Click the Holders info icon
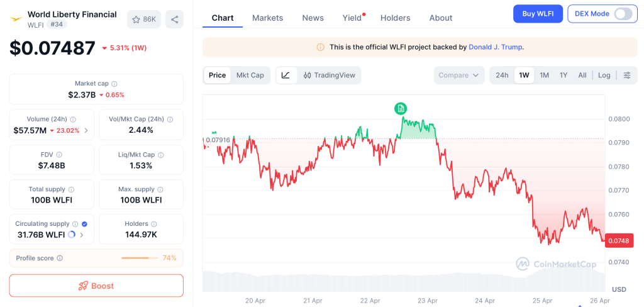Screen dimensions: 644x307 click(154, 224)
